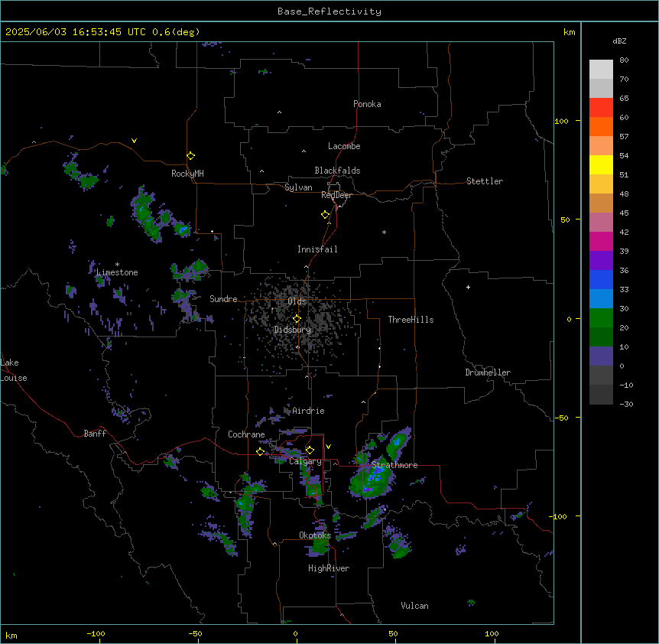Click the 45 value in dBZ legend
Image resolution: width=659 pixels, height=644 pixels.
[x=624, y=213]
